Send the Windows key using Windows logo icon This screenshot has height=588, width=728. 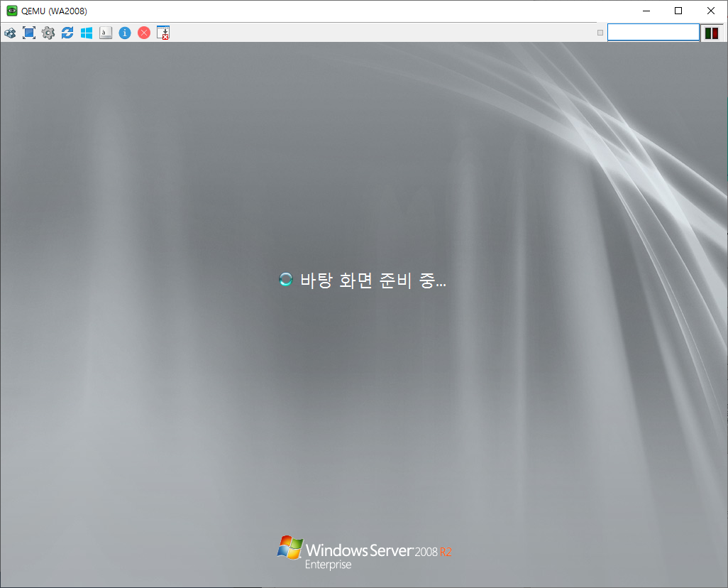(x=87, y=33)
